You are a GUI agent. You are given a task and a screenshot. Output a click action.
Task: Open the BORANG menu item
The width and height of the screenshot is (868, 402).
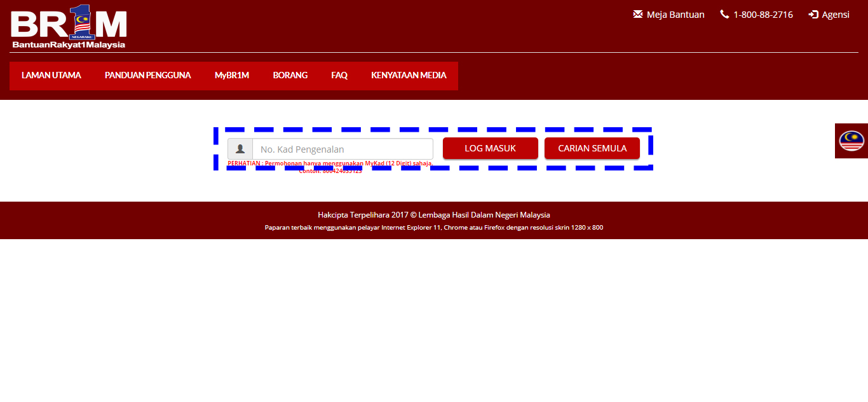point(290,75)
